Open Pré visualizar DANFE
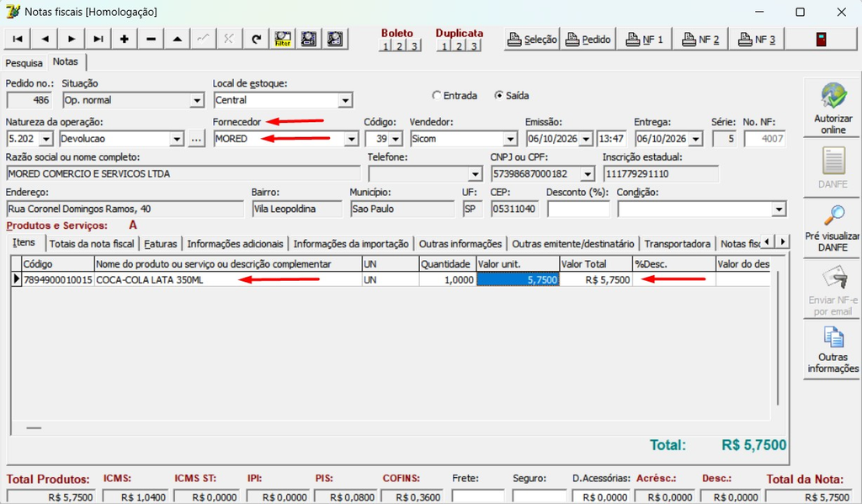This screenshot has width=862, height=504. click(833, 228)
